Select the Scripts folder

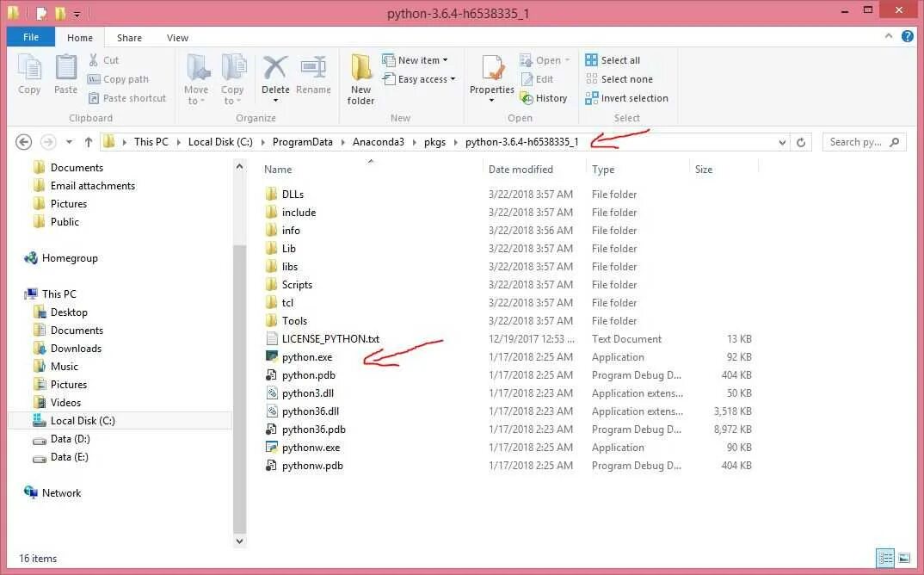297,285
